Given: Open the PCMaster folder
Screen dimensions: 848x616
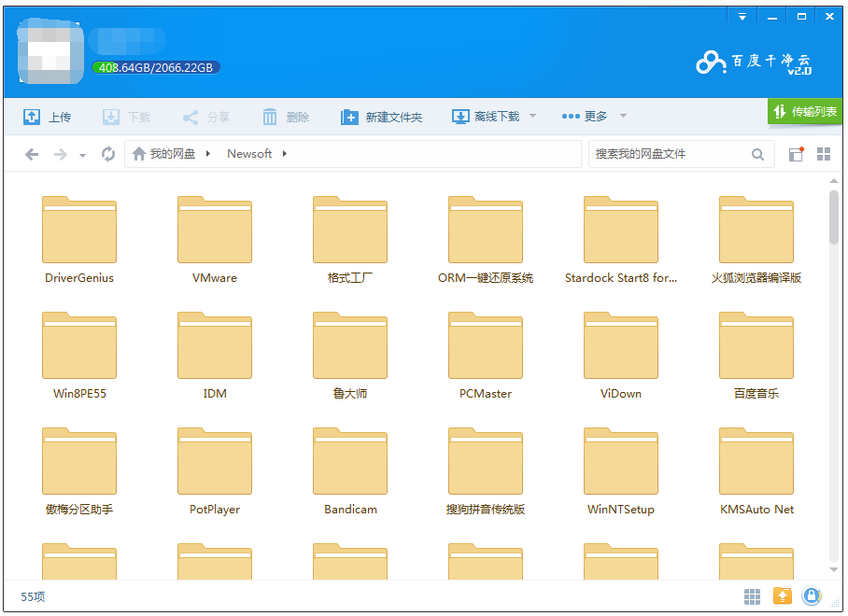Looking at the screenshot, I should pyautogui.click(x=486, y=356).
